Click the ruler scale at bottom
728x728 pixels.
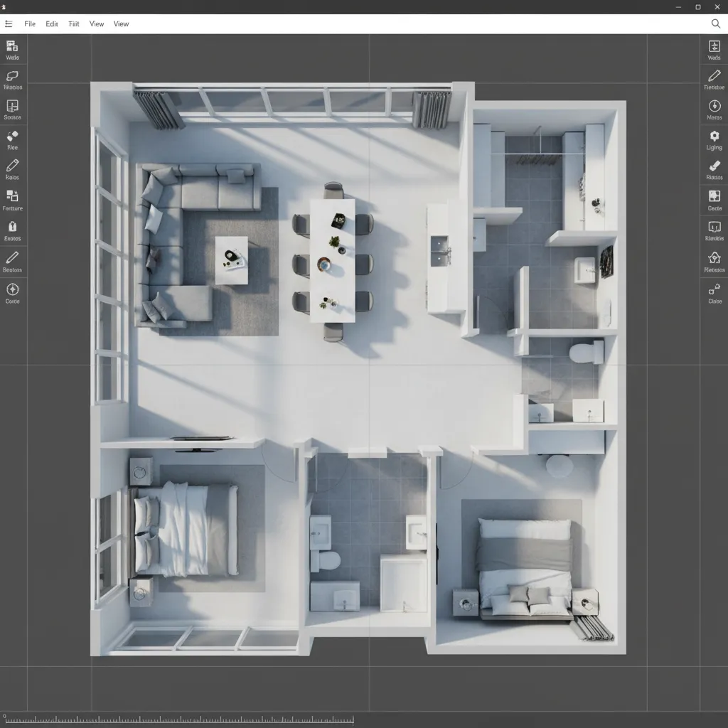tap(178, 719)
